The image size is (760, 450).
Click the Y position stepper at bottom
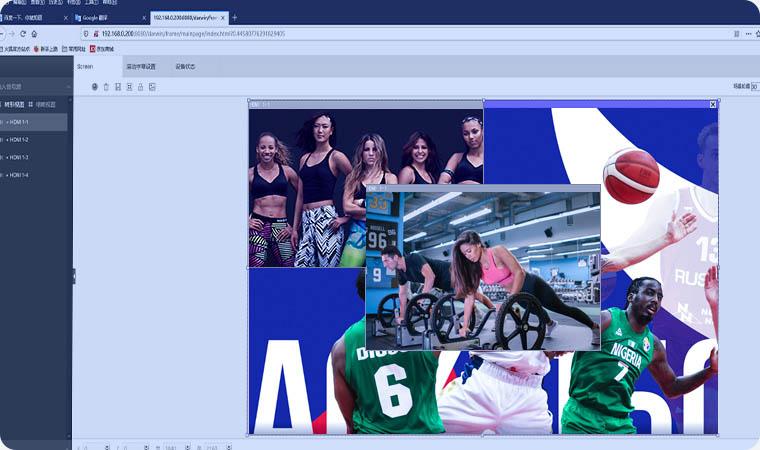click(x=146, y=447)
